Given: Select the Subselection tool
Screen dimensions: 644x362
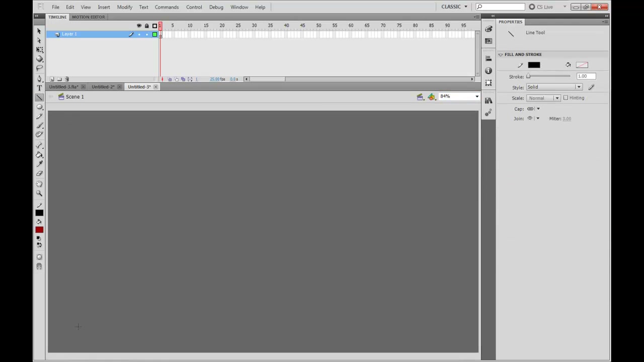Looking at the screenshot, I should click(x=39, y=40).
